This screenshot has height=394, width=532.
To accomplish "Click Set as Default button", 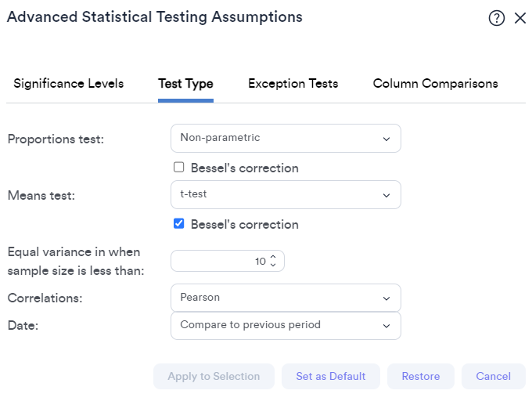I will tap(331, 376).
